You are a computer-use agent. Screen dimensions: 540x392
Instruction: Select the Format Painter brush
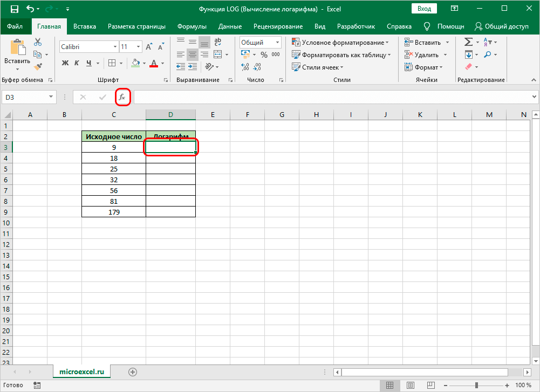click(38, 66)
